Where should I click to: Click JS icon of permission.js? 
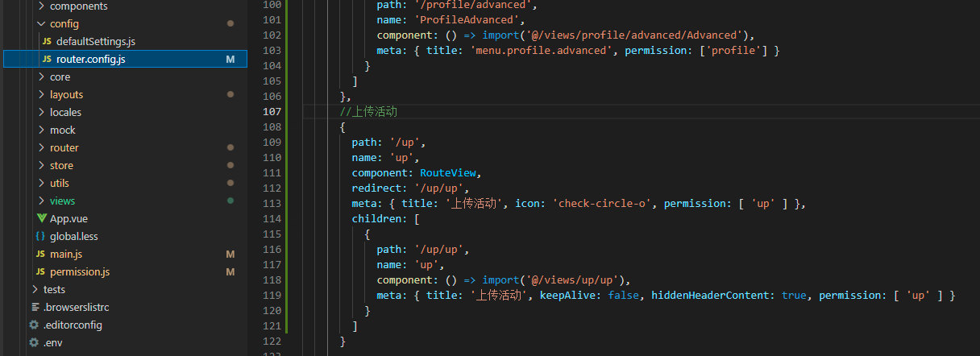pyautogui.click(x=41, y=271)
